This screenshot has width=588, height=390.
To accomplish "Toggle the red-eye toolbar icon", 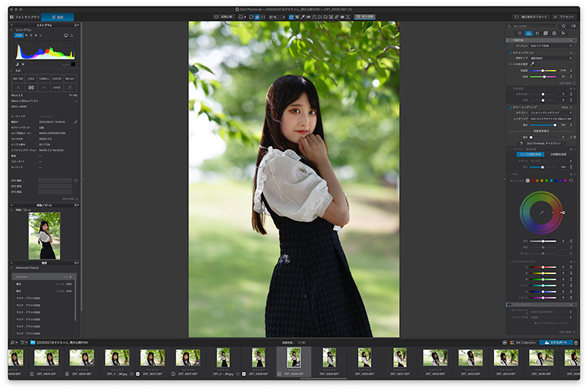I will (342, 17).
